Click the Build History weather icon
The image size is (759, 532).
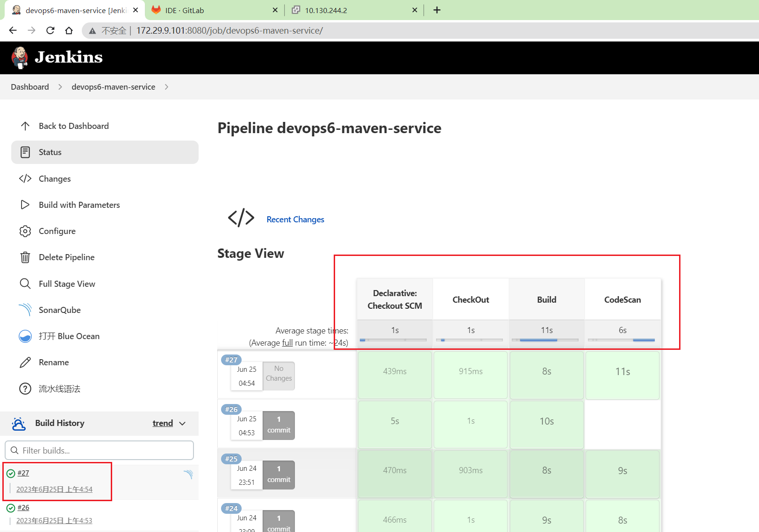click(x=19, y=424)
